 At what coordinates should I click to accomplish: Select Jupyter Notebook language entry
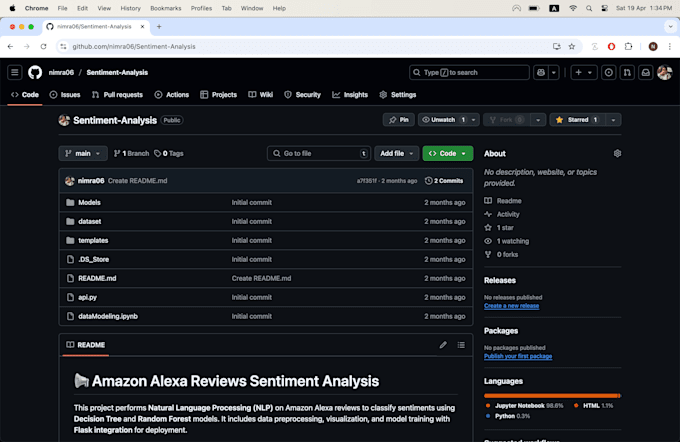[524, 406]
